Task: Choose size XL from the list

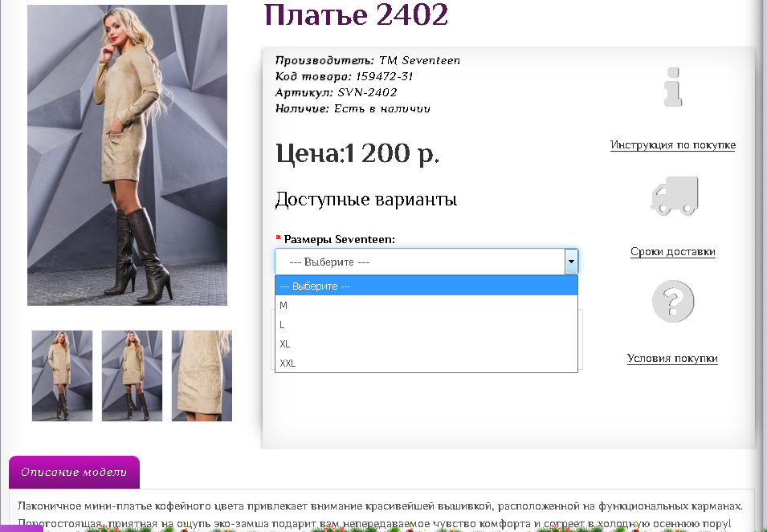Action: 426,344
